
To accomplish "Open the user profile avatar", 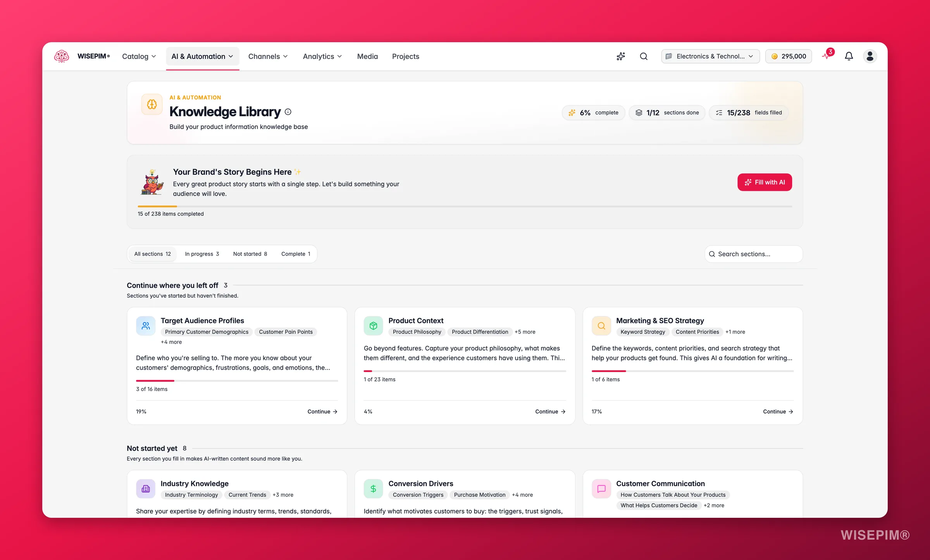I will 870,56.
